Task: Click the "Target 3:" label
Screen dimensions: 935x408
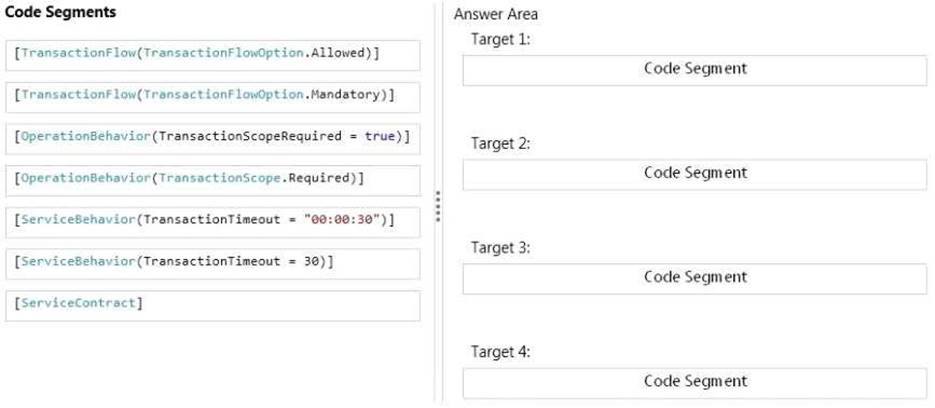Action: pos(500,248)
